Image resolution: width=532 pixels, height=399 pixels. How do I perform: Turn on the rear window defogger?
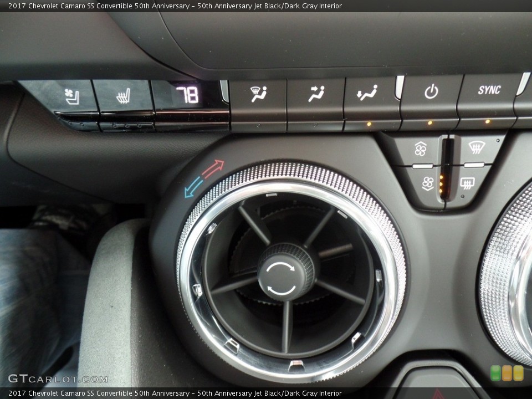(x=467, y=183)
